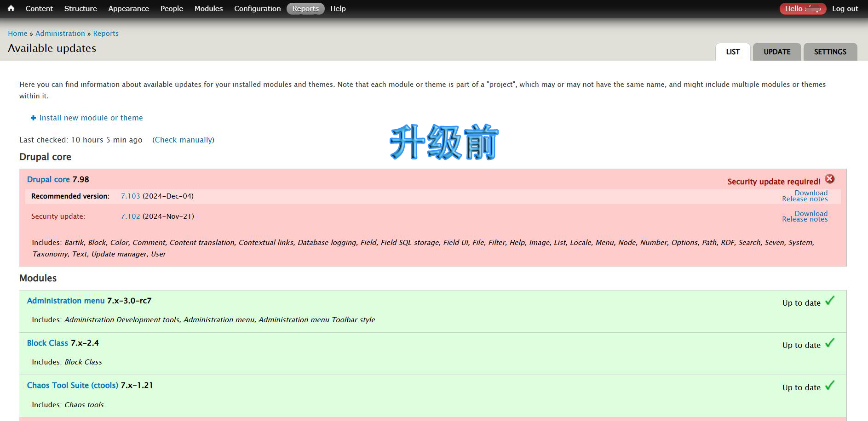Click Includes list for Administration menu
The width and height of the screenshot is (868, 421).
point(203,320)
